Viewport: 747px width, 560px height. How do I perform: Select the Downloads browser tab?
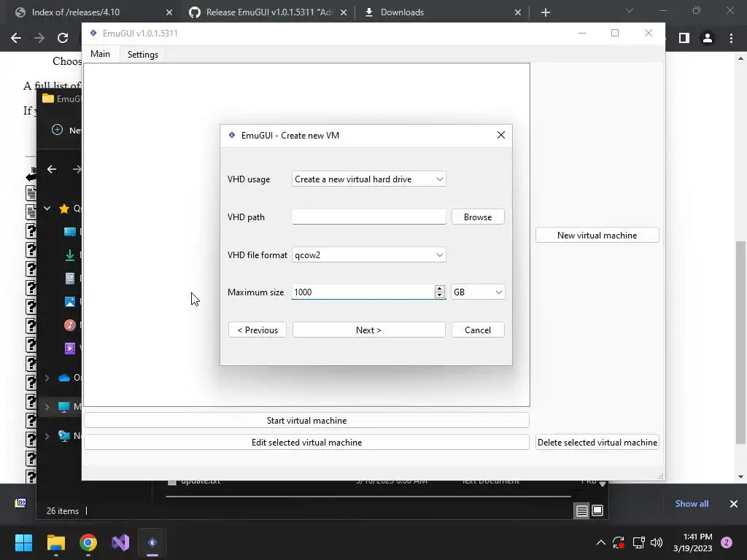click(x=443, y=12)
